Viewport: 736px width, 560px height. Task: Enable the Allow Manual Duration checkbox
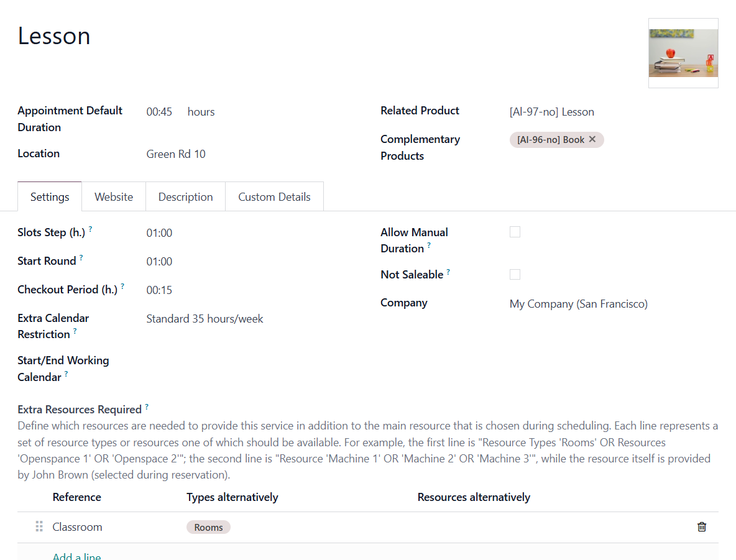tap(515, 232)
